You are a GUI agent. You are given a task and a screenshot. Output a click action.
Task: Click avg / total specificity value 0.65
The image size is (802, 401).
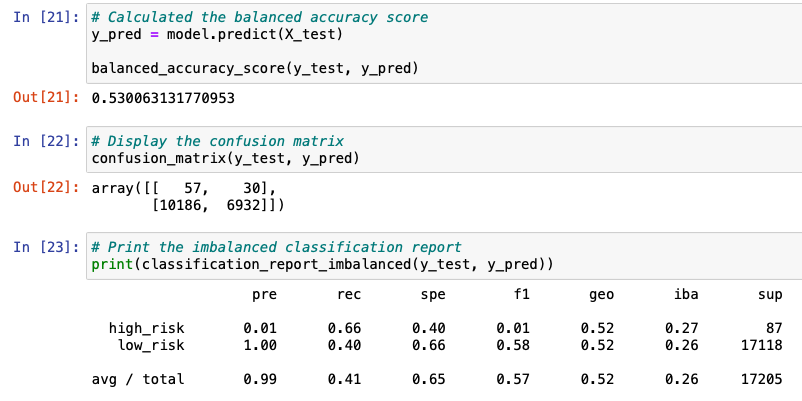[x=429, y=379]
